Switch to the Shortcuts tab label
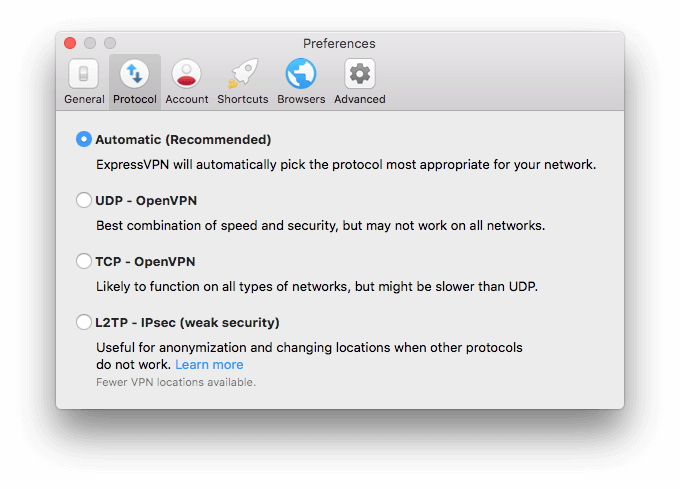The image size is (680, 489). [243, 99]
